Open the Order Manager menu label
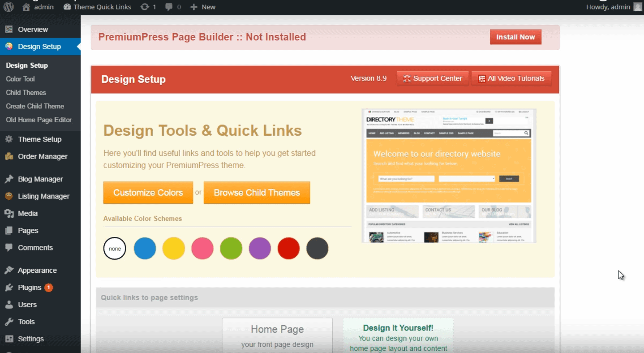644x353 pixels. [43, 156]
